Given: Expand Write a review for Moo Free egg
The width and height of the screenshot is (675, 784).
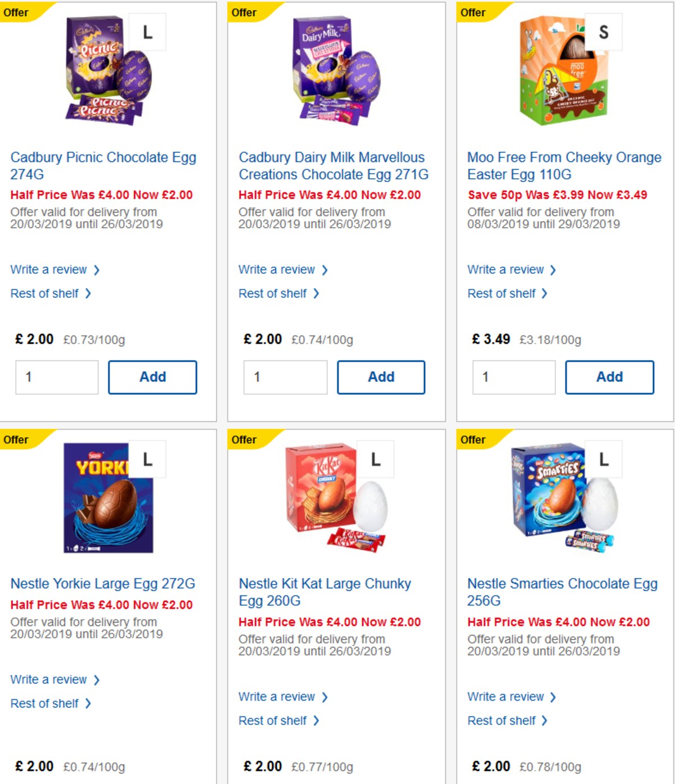Looking at the screenshot, I should (x=506, y=269).
